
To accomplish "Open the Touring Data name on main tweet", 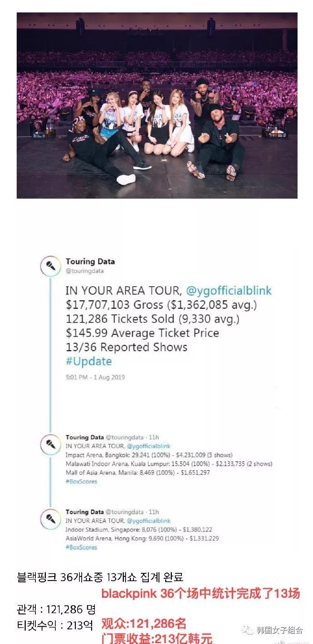I will (90, 261).
